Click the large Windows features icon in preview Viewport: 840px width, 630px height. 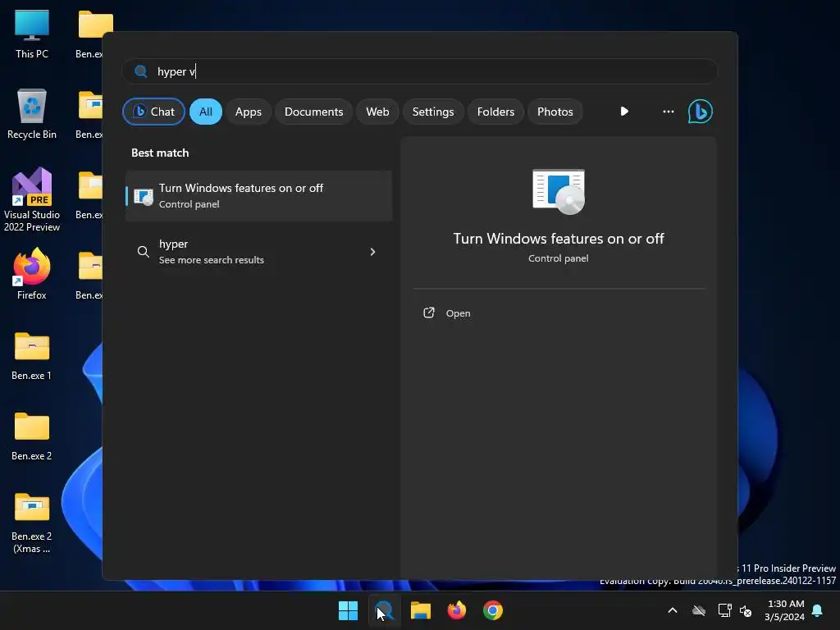[x=558, y=191]
